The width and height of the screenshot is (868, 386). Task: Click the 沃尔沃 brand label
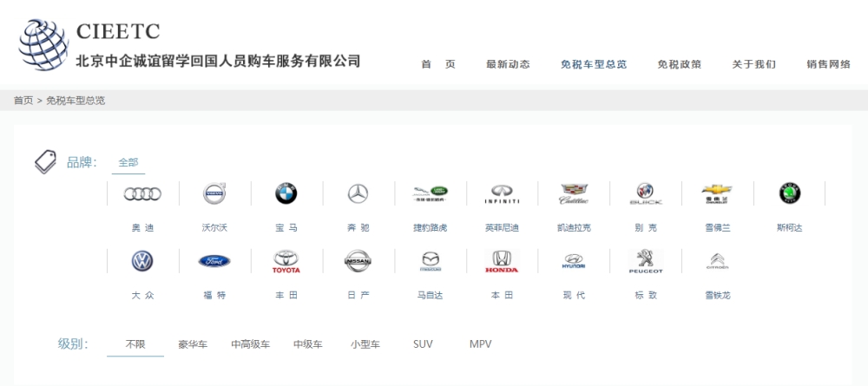click(x=214, y=228)
